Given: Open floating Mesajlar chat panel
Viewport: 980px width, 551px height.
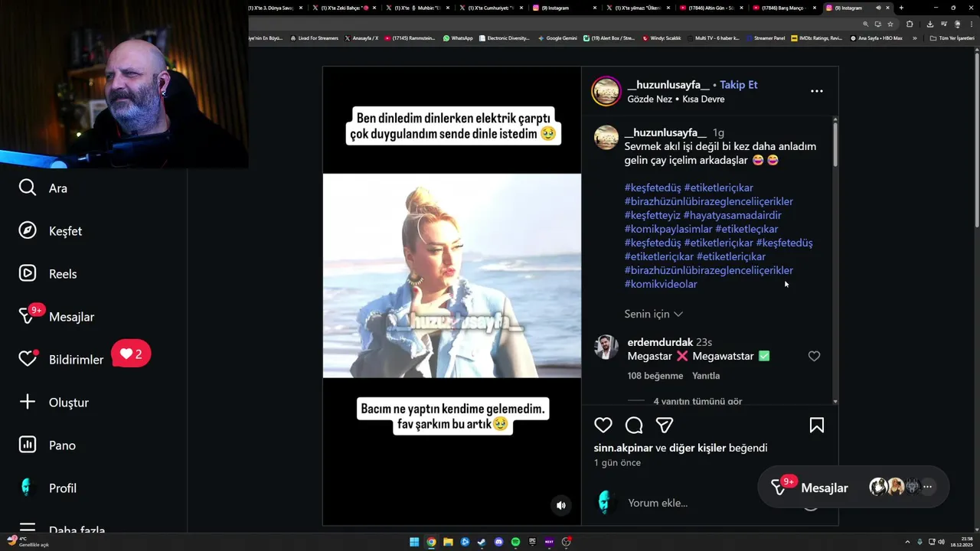Looking at the screenshot, I should tap(824, 487).
